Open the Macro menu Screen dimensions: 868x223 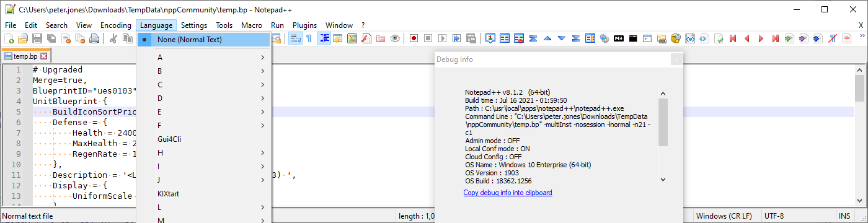pyautogui.click(x=252, y=25)
